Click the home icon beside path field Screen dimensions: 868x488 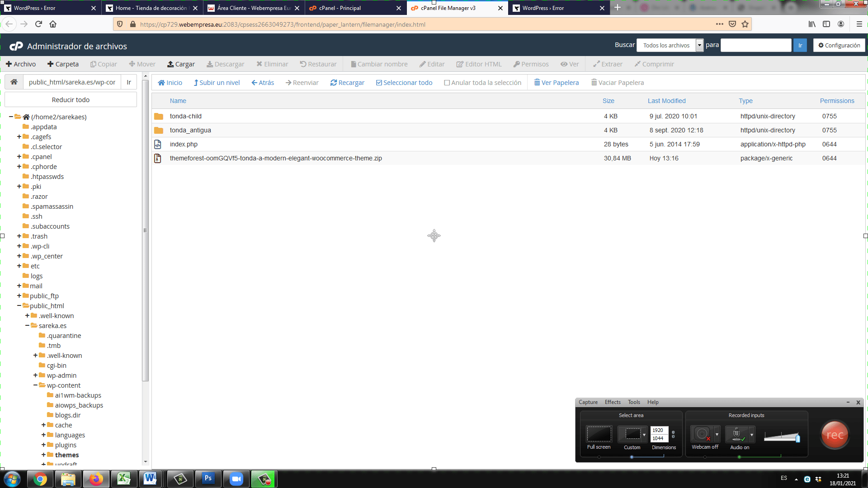click(14, 82)
